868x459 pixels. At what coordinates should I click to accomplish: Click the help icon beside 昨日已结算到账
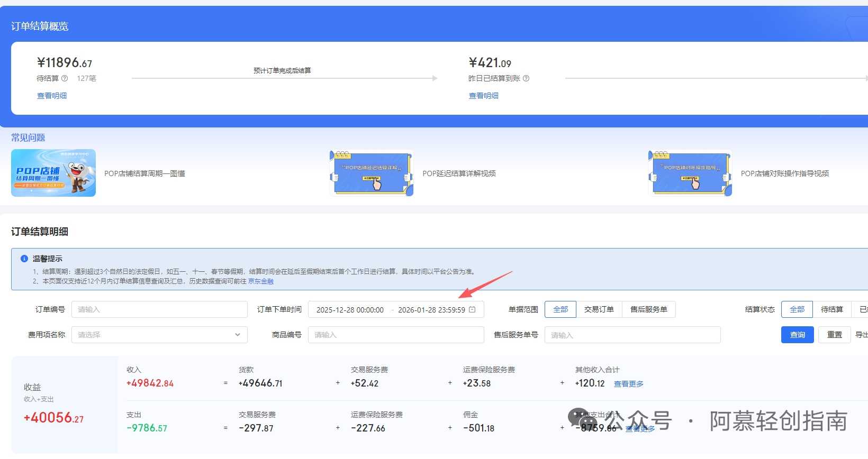(x=526, y=78)
